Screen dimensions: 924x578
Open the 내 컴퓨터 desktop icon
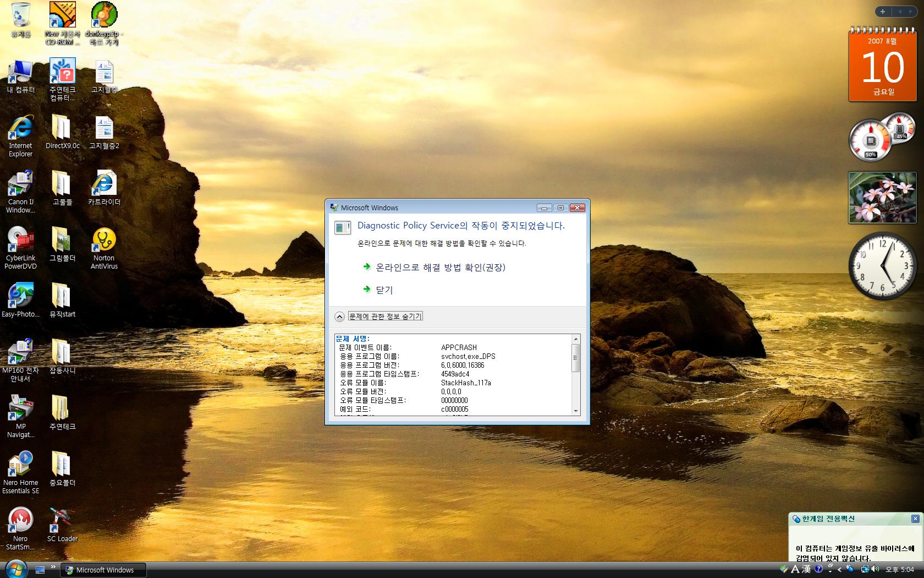pyautogui.click(x=20, y=76)
